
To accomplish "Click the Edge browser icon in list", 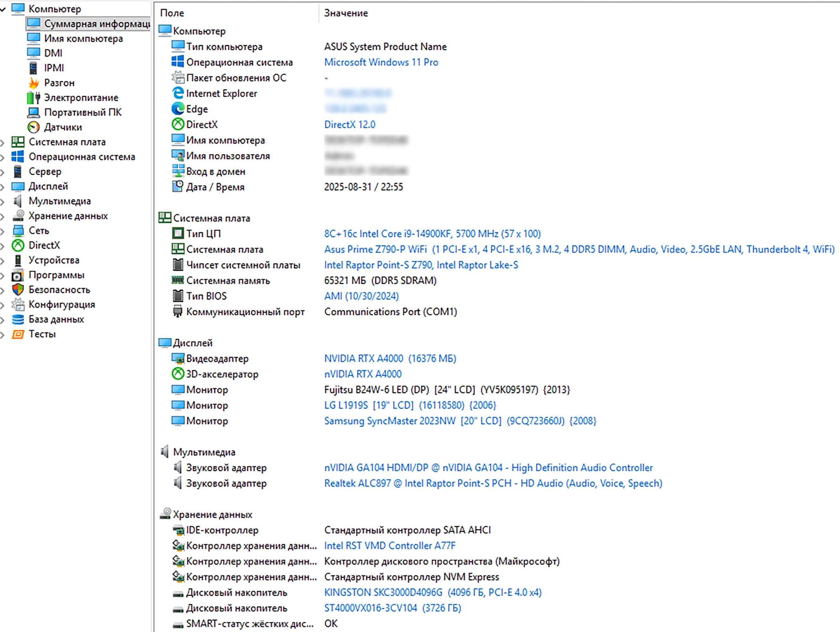I will tap(178, 109).
